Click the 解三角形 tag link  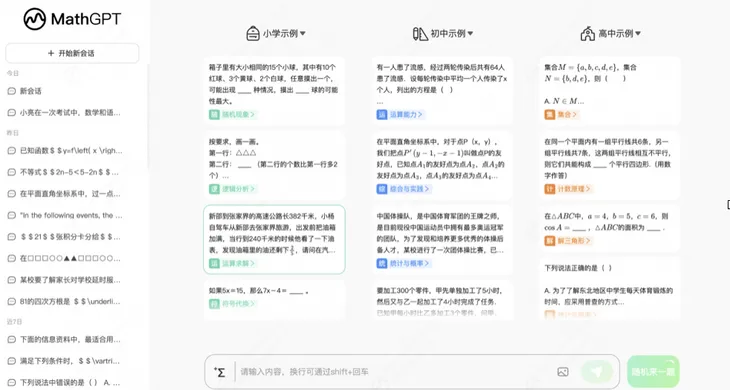point(568,241)
